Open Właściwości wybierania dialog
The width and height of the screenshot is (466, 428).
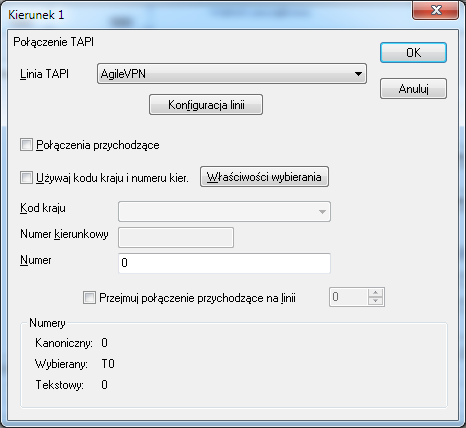[264, 177]
